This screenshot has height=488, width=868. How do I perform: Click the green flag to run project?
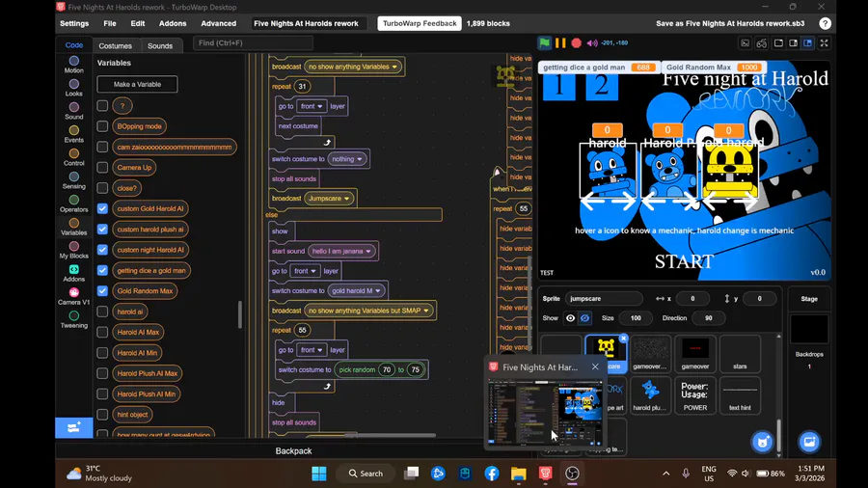pyautogui.click(x=544, y=42)
